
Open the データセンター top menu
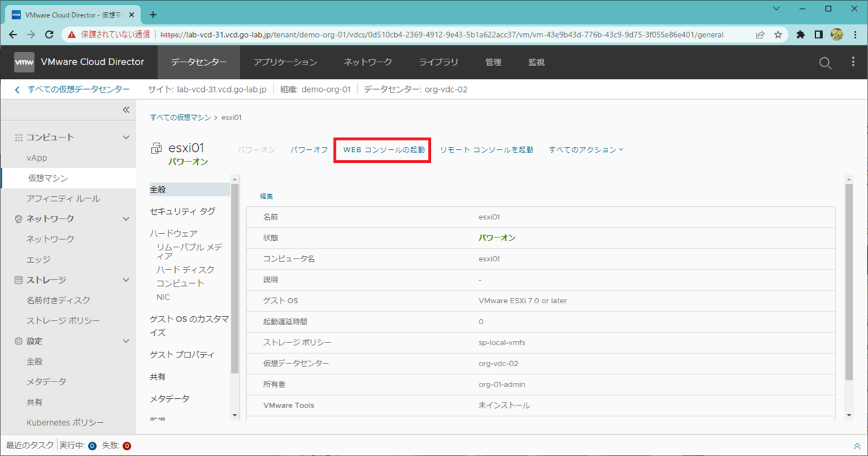[199, 62]
